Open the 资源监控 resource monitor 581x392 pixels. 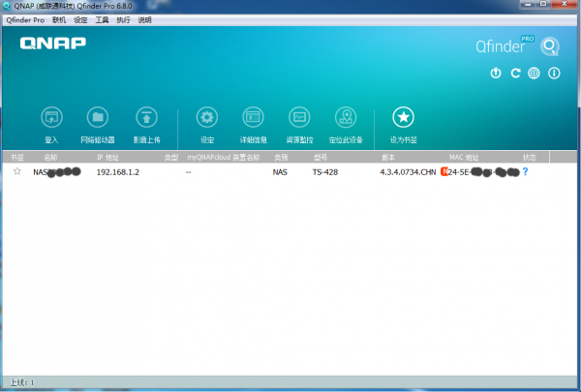299,118
